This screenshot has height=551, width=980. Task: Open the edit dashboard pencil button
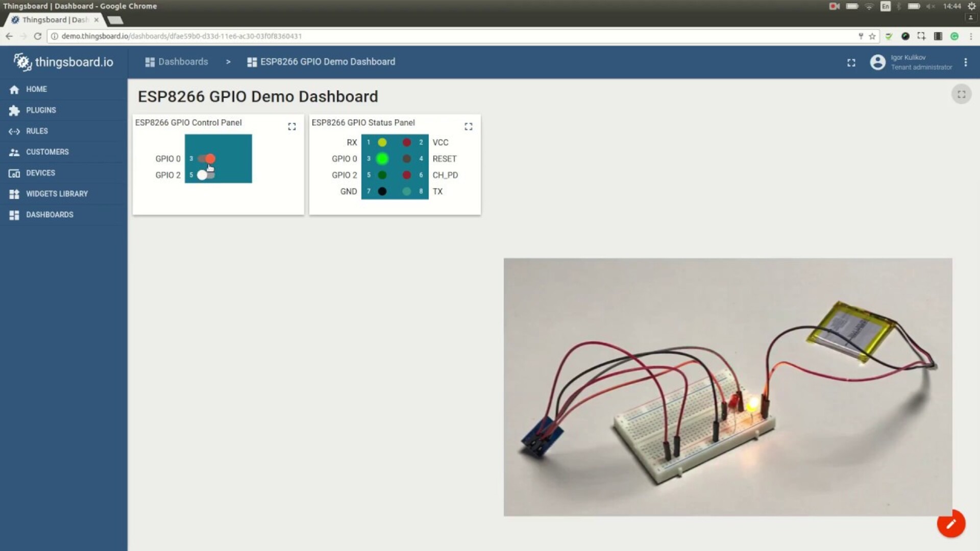950,523
